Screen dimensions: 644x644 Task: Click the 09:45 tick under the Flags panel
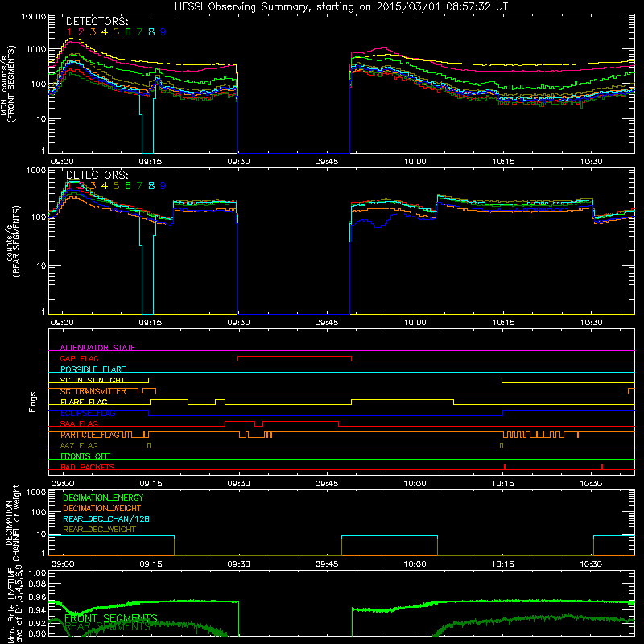click(327, 484)
